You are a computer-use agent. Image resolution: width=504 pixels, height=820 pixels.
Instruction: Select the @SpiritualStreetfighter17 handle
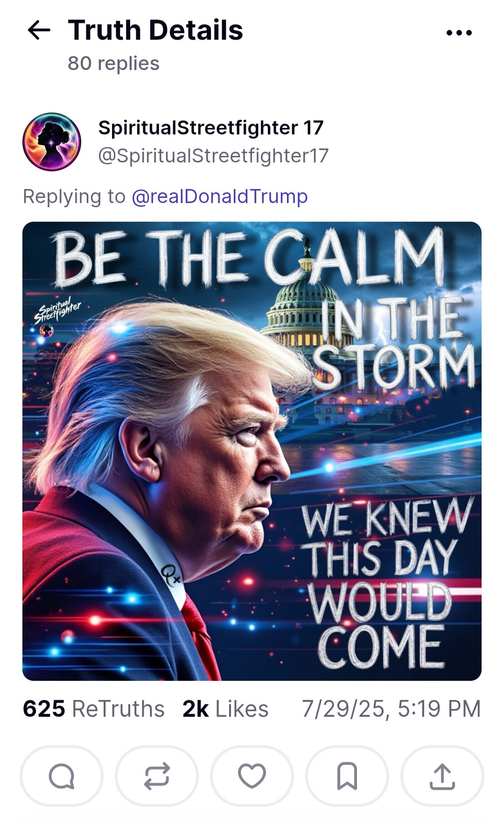pos(213,156)
